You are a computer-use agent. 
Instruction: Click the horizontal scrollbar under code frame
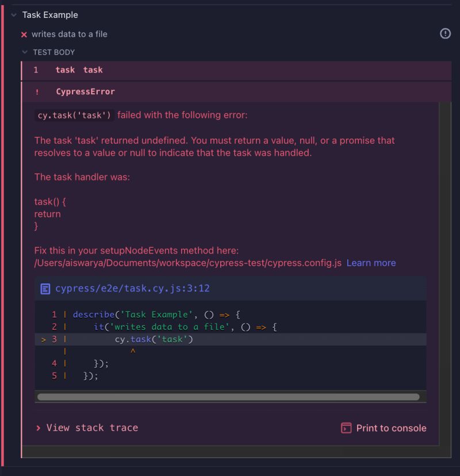(228, 397)
